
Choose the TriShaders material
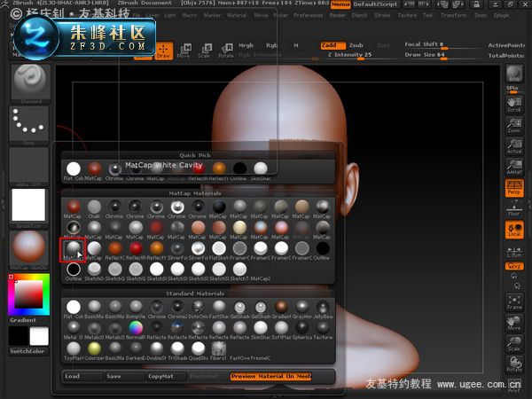click(x=177, y=351)
